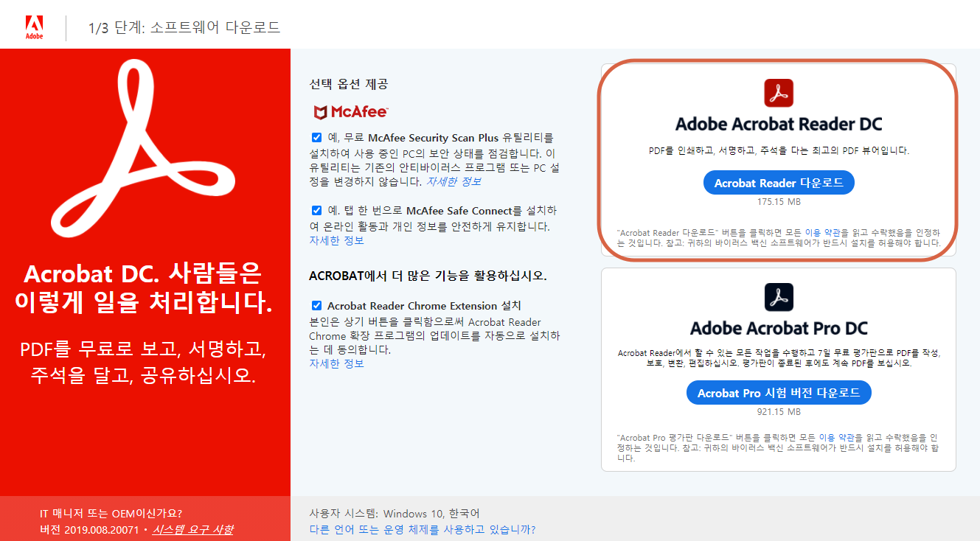Click the Adobe Acrobat Reader DC heading

point(779,124)
